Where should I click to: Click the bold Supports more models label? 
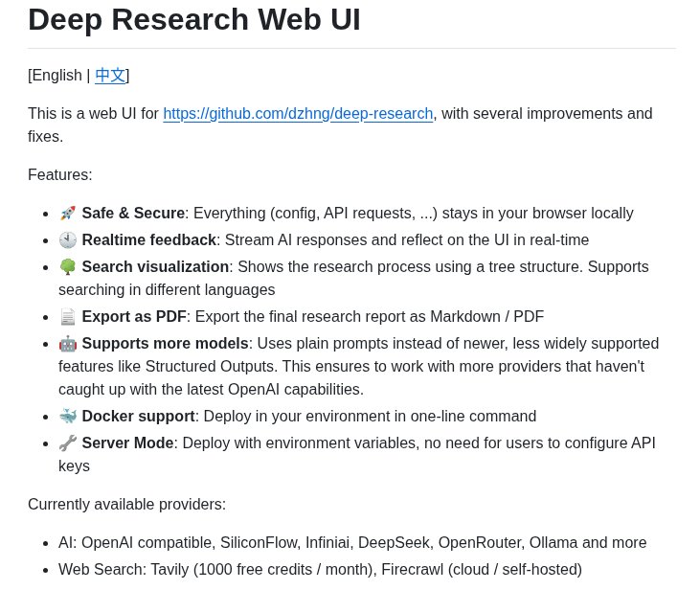[165, 344]
